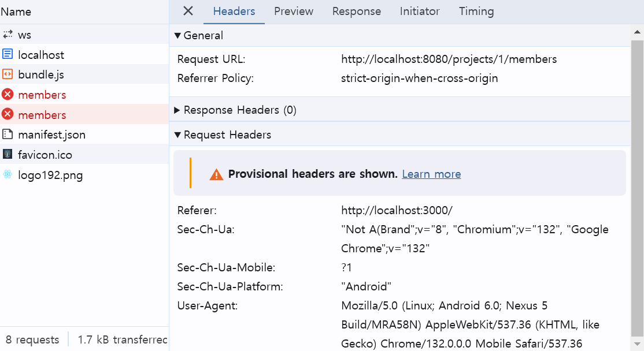This screenshot has height=351, width=644.
Task: Collapse the General section
Action: click(x=178, y=35)
